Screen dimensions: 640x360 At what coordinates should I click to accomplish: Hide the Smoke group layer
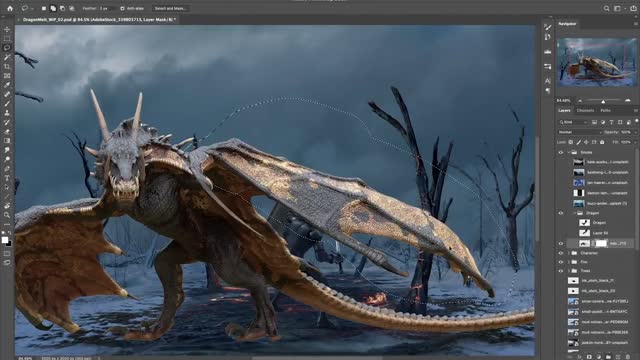point(561,152)
